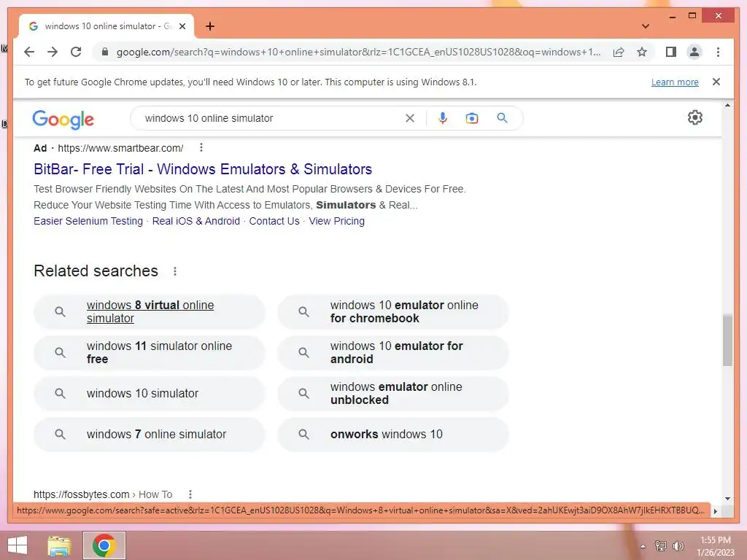The height and width of the screenshot is (560, 747).
Task: Open Real iOS & Android sitelink
Action: click(196, 221)
